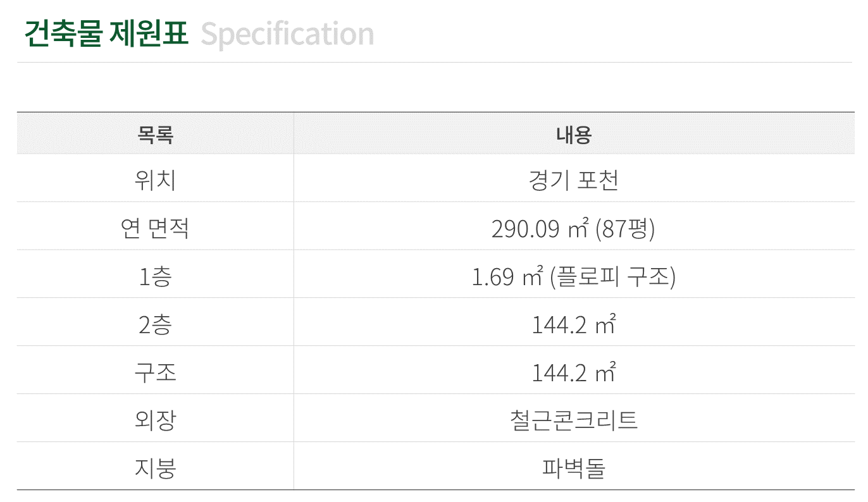Screen dimensions: 868x502
Task: Select the 1층 row label
Action: [155, 276]
